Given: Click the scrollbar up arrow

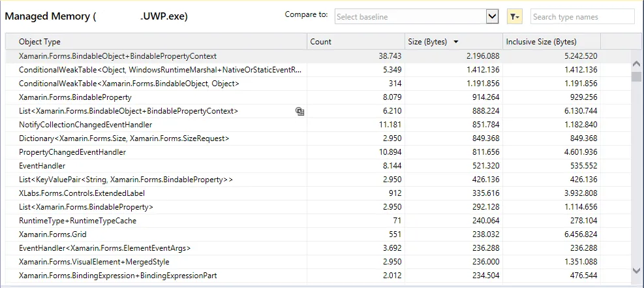Looking at the screenshot, I should [x=637, y=64].
